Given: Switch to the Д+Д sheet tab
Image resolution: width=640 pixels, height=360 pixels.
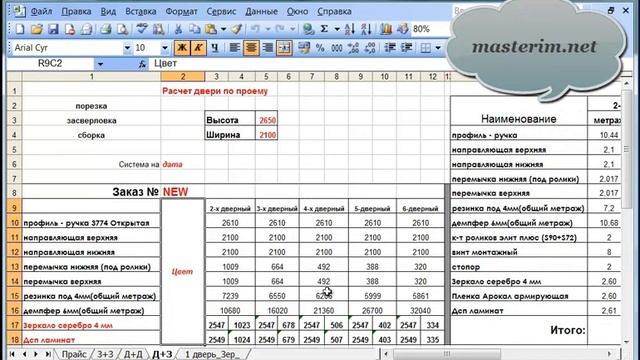Looking at the screenshot, I should click(x=133, y=354).
